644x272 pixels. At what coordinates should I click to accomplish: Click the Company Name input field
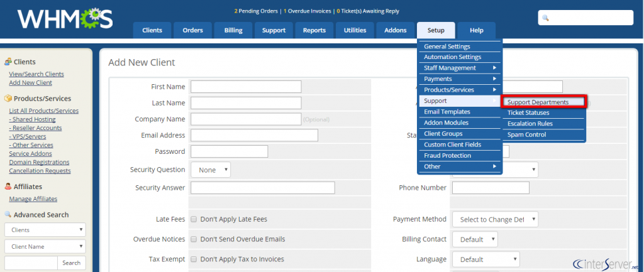pos(246,119)
